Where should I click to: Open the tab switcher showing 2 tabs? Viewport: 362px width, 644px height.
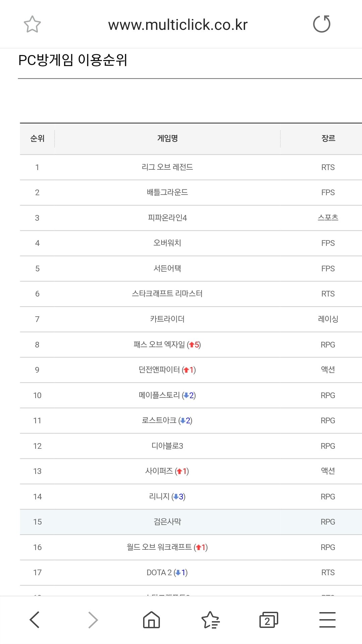tap(269, 620)
